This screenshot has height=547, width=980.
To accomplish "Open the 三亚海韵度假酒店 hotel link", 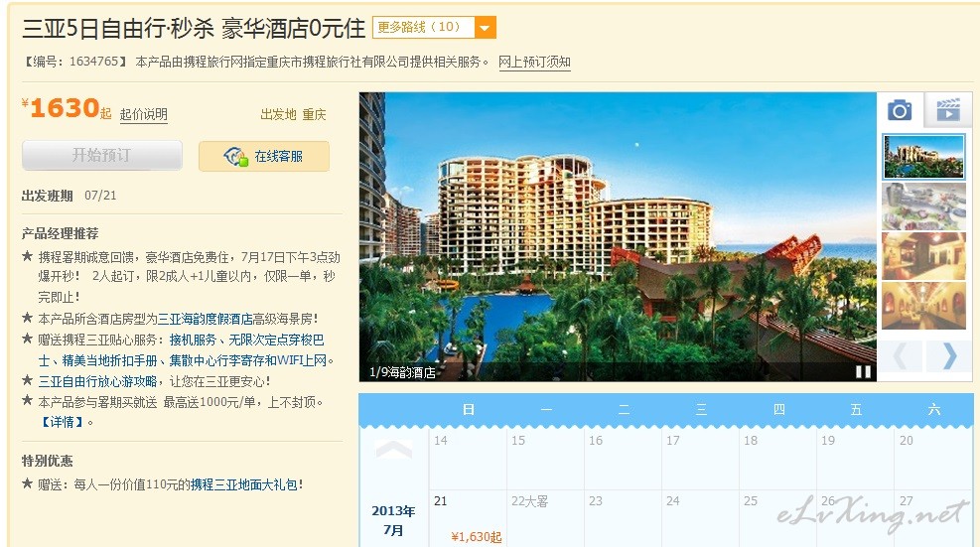I will tap(205, 319).
